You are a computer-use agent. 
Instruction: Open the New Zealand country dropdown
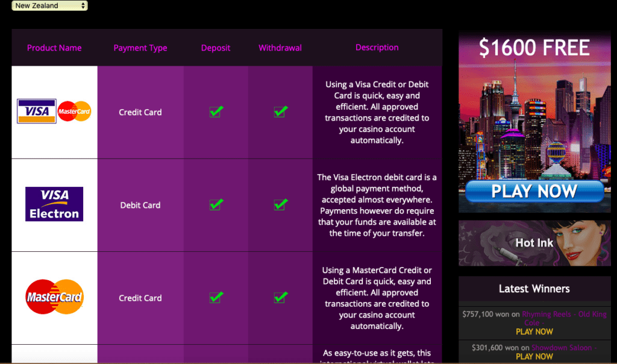coord(49,5)
